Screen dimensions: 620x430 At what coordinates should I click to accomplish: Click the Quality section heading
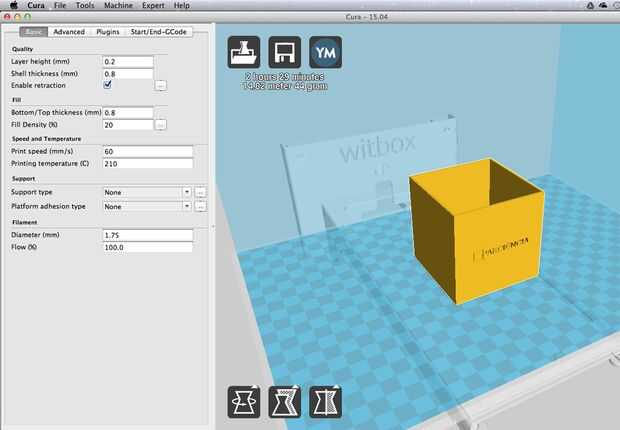[x=23, y=49]
